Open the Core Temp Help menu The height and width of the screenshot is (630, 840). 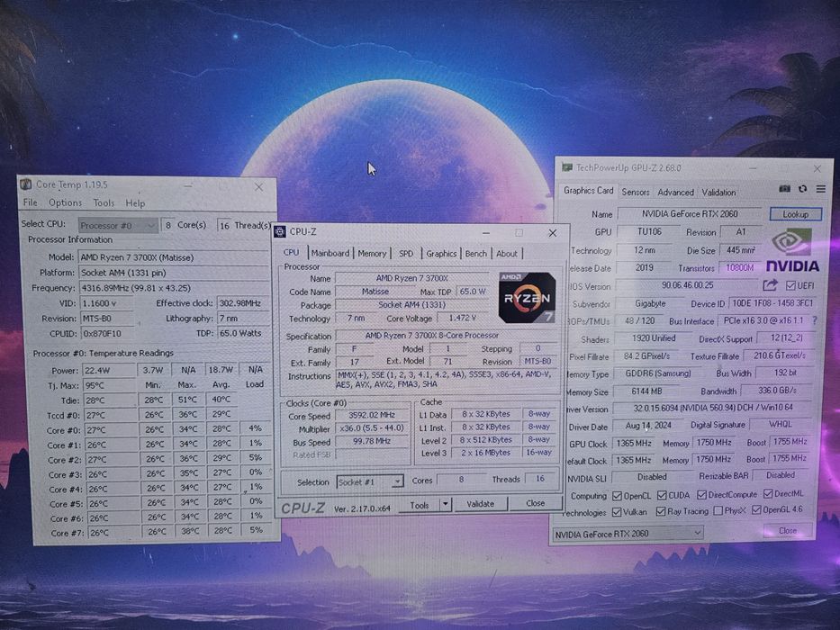(x=135, y=203)
